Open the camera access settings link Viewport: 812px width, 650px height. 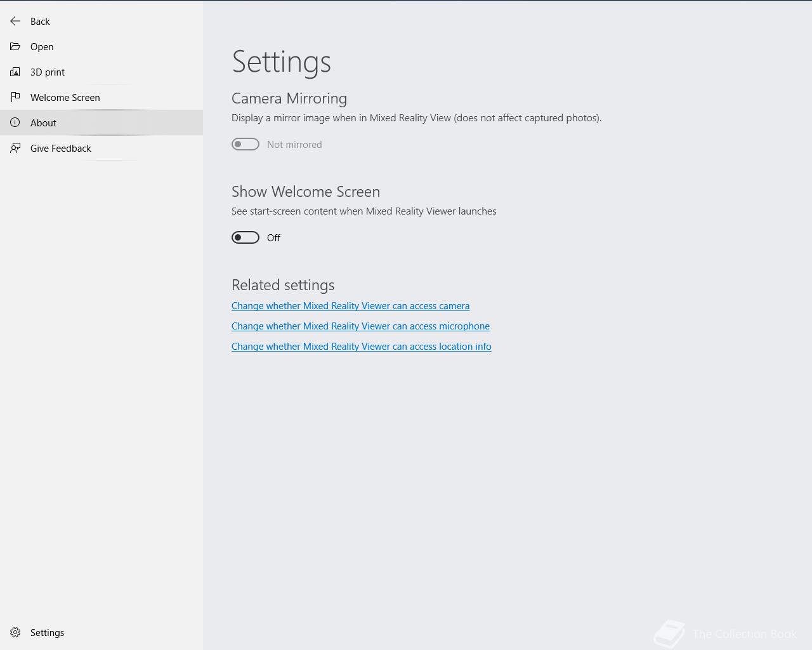350,306
